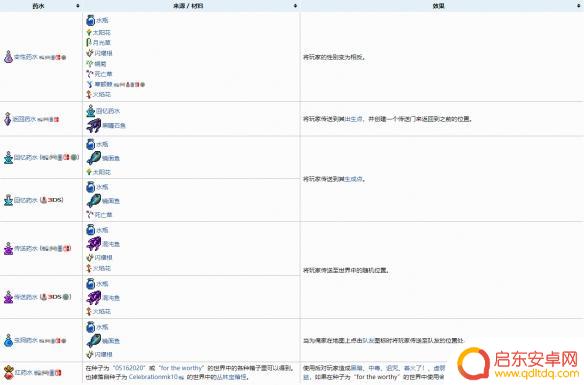This screenshot has height=385, width=584.
Task: Click Blinkroot icon in 虫洞药水 row
Action: click(89, 354)
